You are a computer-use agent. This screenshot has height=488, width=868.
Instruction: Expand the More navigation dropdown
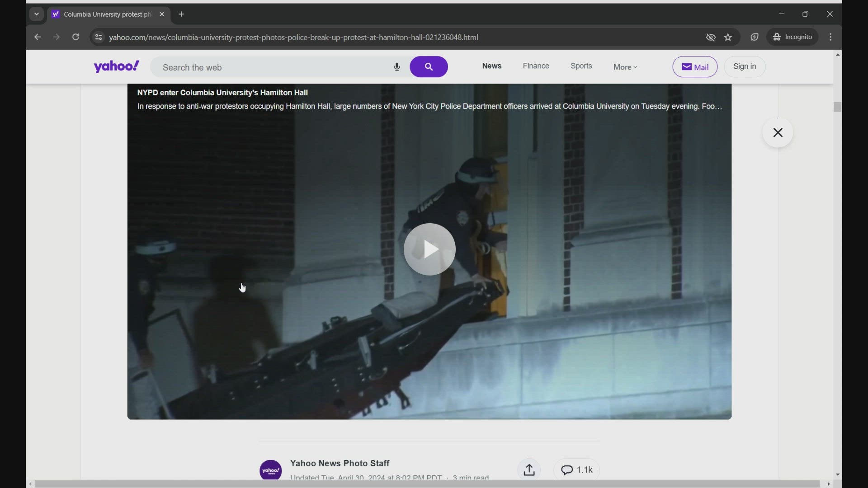coord(625,66)
